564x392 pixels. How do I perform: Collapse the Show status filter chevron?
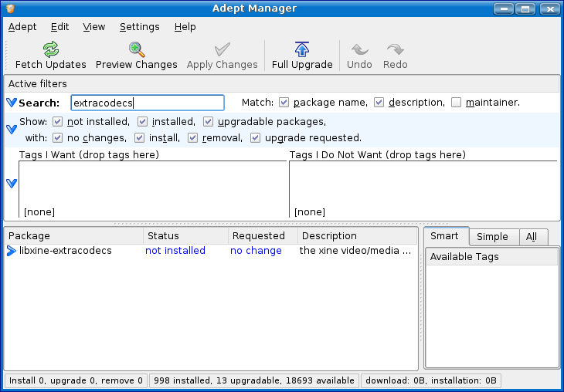coord(12,130)
